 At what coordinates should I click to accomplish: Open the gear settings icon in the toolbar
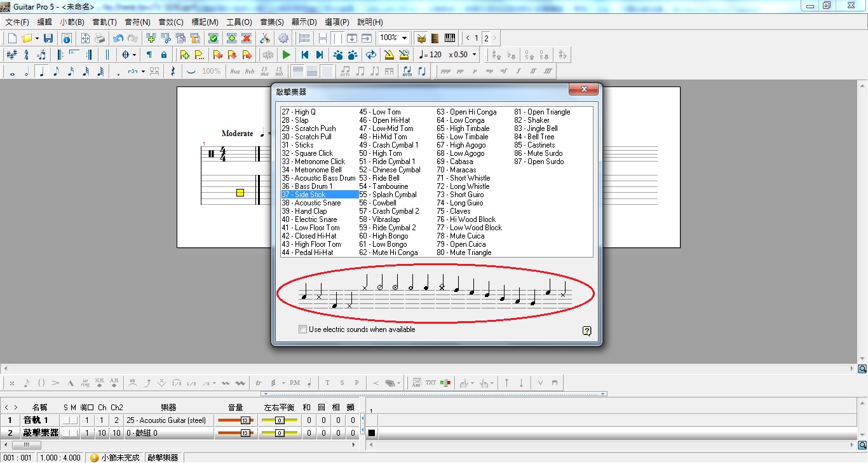tap(283, 38)
